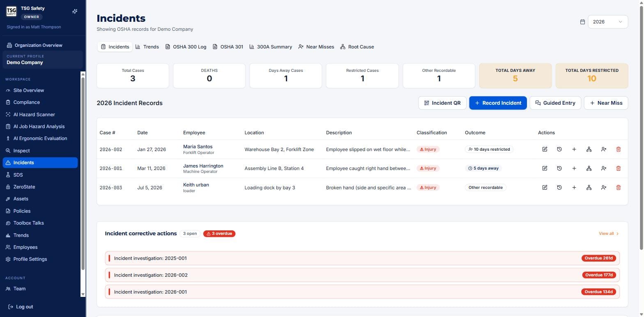This screenshot has height=317, width=644.
Task: Go to Inspect in sidebar
Action: coord(40,151)
